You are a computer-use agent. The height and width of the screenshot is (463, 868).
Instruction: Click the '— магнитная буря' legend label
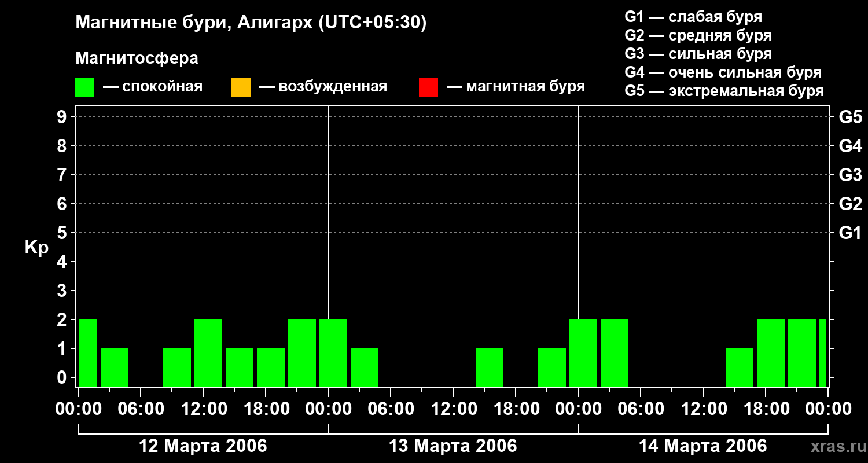tap(516, 87)
